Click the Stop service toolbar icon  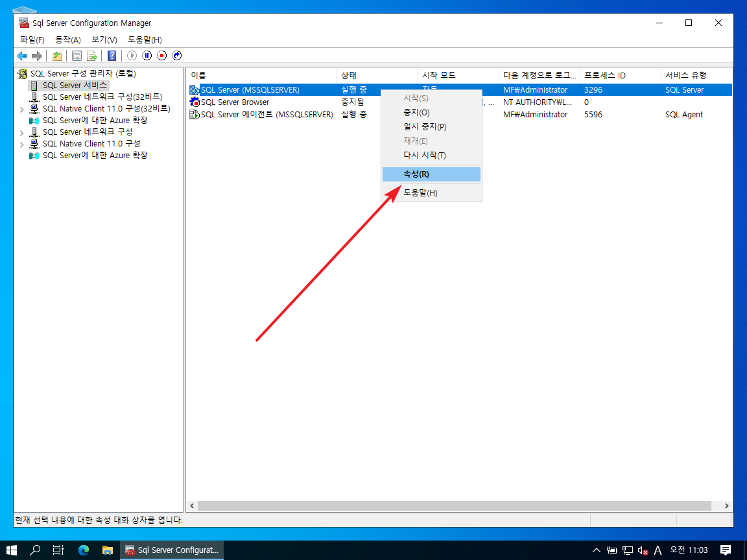(162, 56)
